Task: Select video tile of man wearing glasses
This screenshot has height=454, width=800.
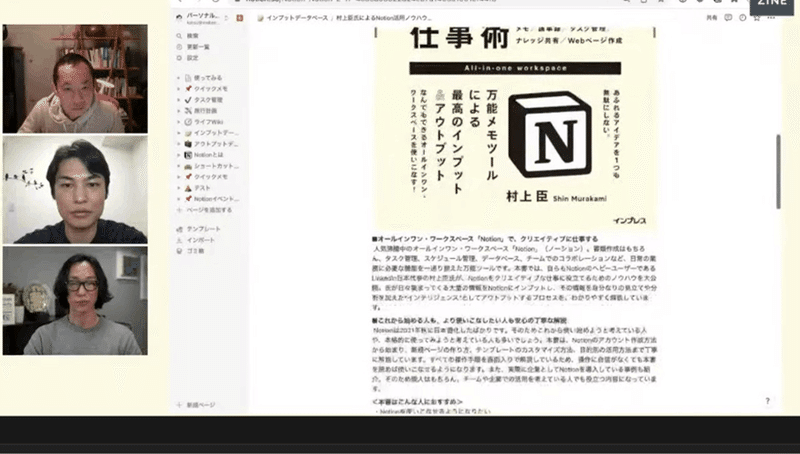Action: [75, 301]
